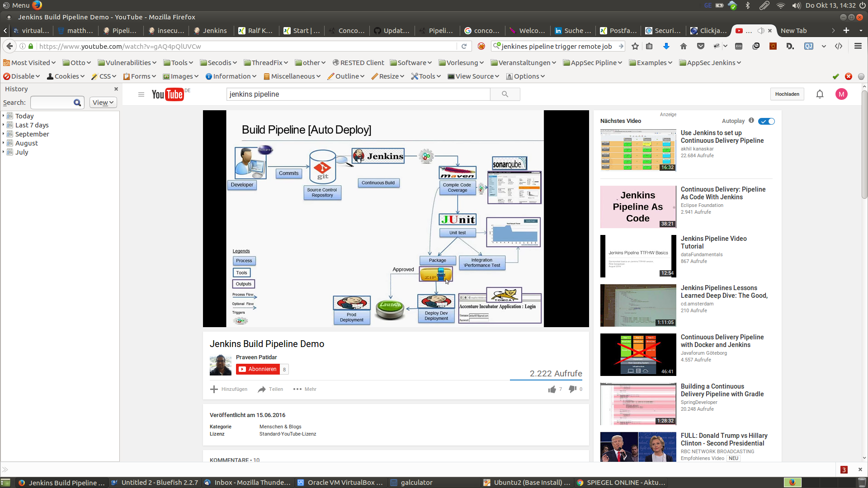Click Hinzufügen under the video
Image resolution: width=868 pixels, height=488 pixels.
229,389
